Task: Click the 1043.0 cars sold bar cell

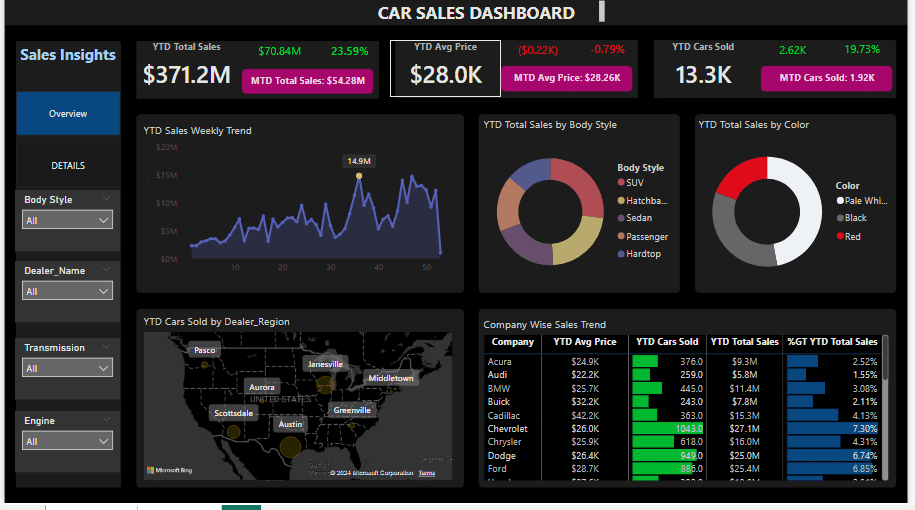Action: (668, 429)
